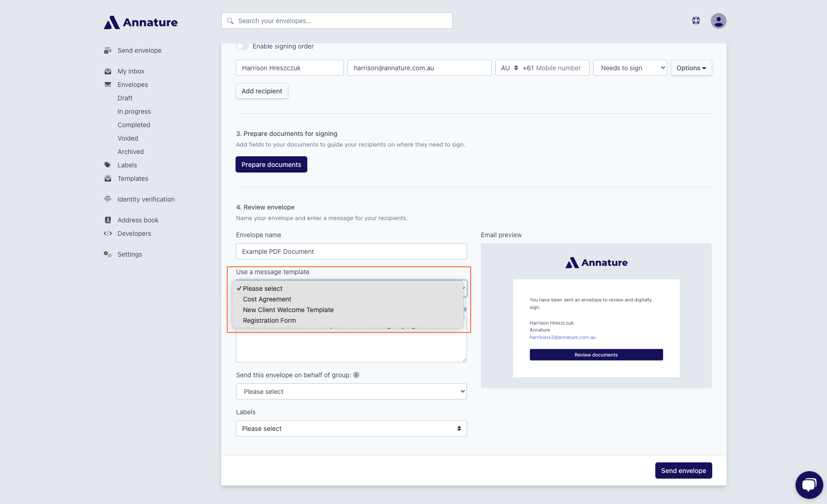Edit the recipient name Harrison Hreszczuk field
Viewport: 827px width, 504px height.
290,68
